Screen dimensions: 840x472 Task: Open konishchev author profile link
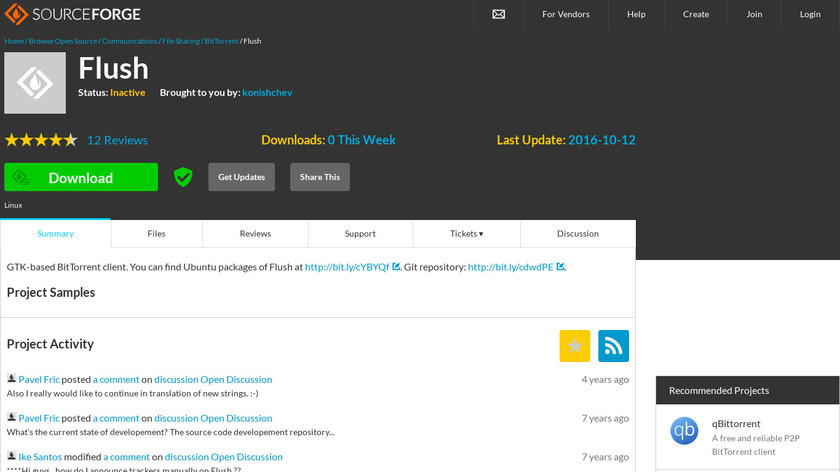click(x=267, y=92)
